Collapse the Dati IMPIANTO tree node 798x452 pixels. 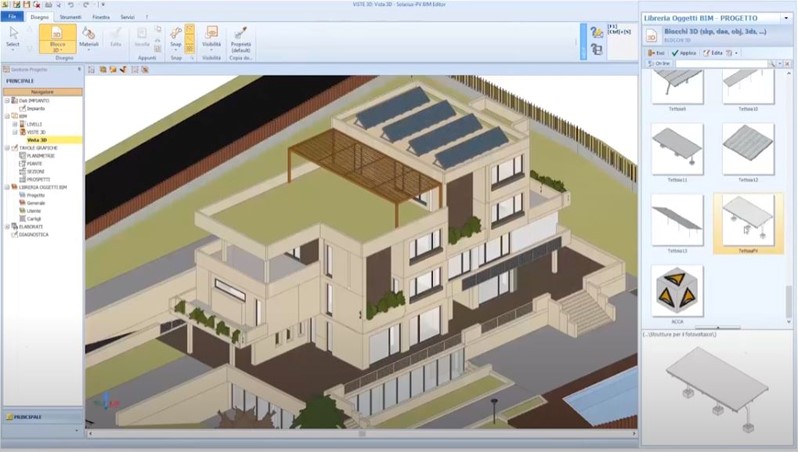7,101
